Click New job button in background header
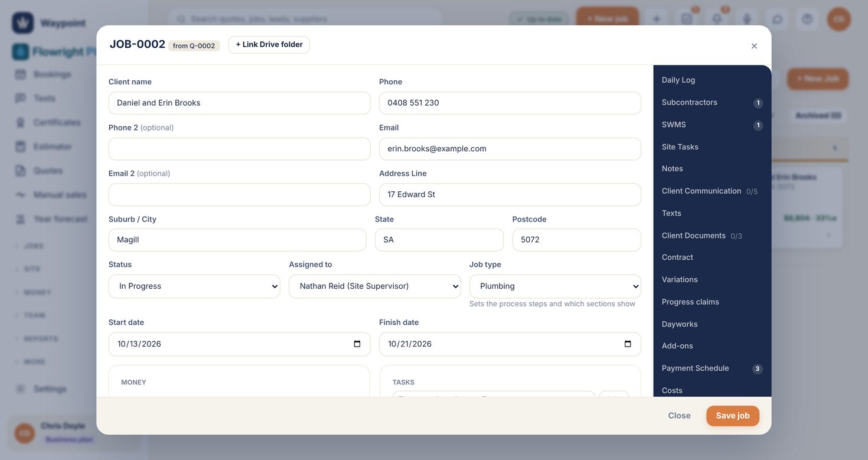The height and width of the screenshot is (460, 868). [607, 19]
